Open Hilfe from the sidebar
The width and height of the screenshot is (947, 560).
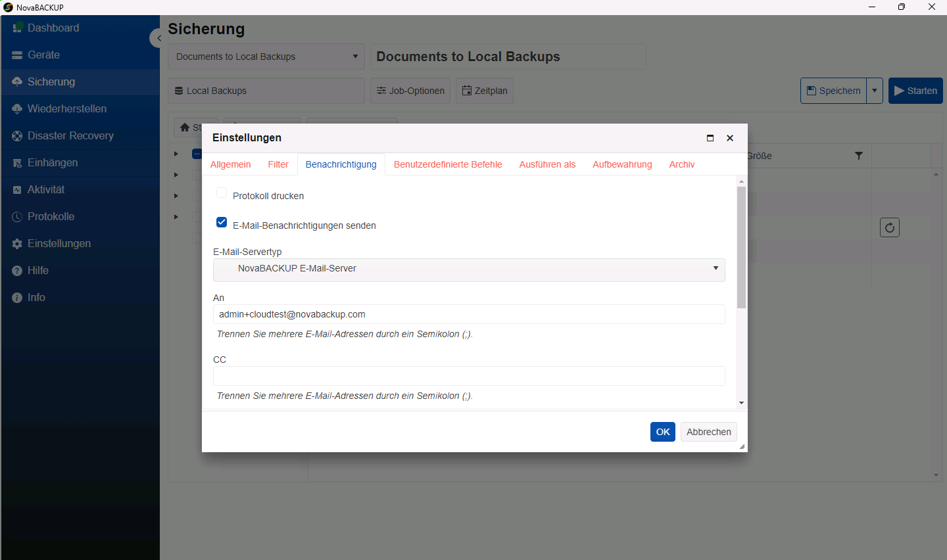[80, 271]
